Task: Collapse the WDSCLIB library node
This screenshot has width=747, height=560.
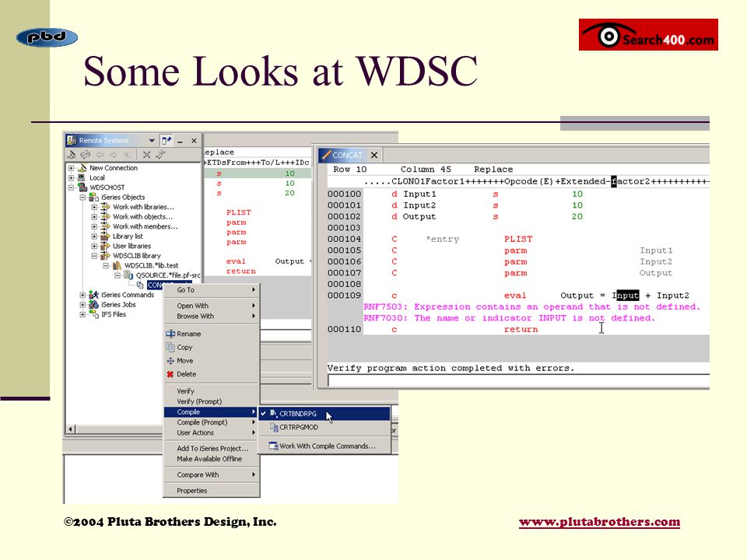Action: pyautogui.click(x=94, y=256)
